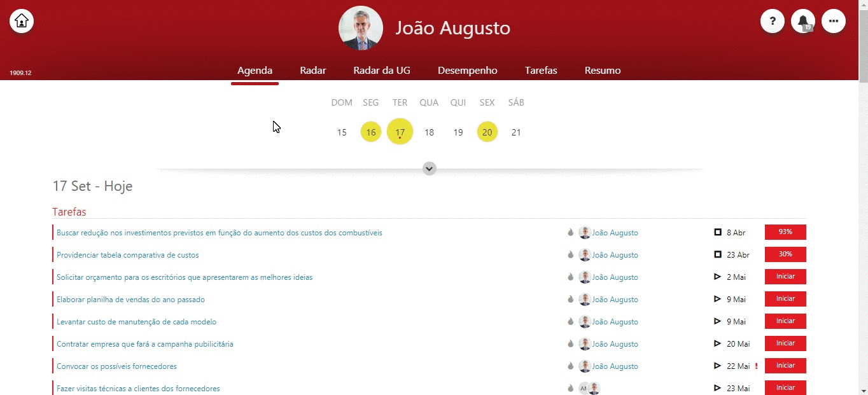Select day 16 in the week calendar
The width and height of the screenshot is (868, 395).
[x=371, y=132]
